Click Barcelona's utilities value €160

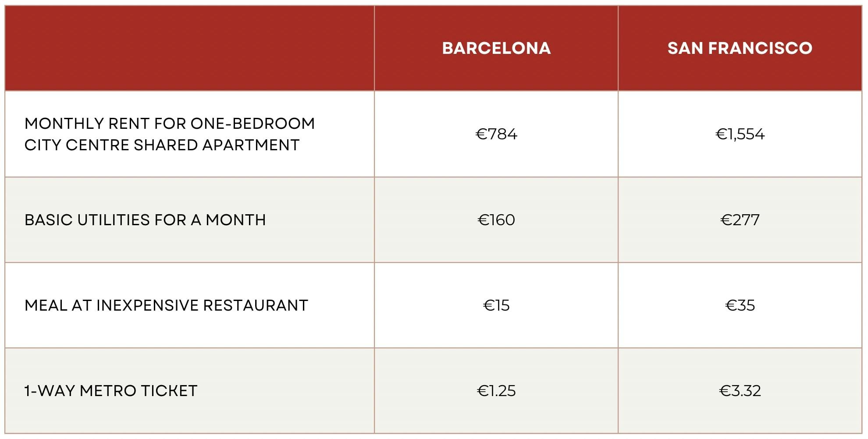tap(496, 220)
